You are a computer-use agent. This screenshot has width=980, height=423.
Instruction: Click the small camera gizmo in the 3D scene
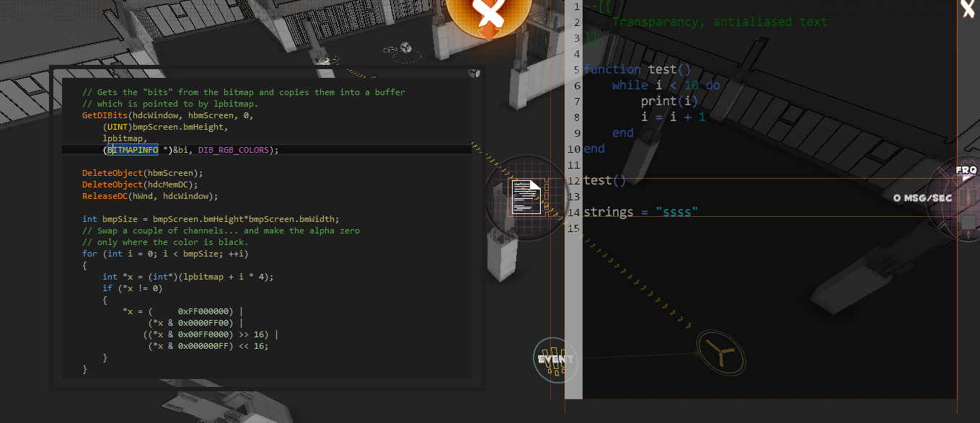tap(405, 49)
